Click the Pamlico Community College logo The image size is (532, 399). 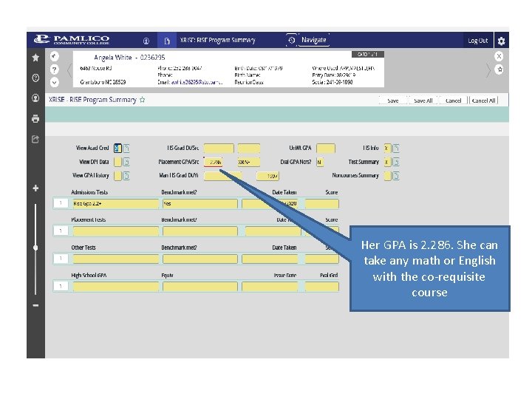point(72,40)
